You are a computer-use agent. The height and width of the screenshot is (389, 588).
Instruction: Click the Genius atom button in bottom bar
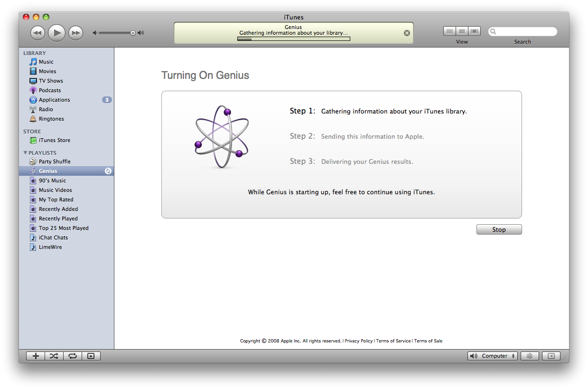[x=530, y=356]
